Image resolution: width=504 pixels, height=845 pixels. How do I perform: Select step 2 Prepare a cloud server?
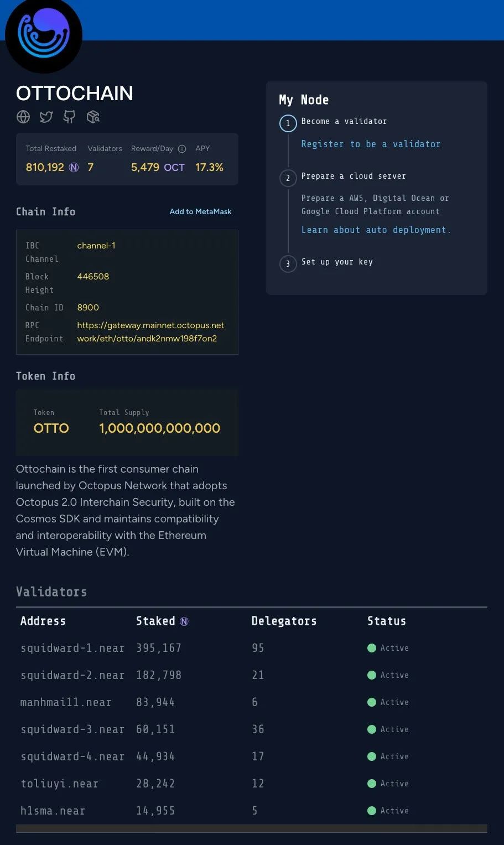(354, 176)
